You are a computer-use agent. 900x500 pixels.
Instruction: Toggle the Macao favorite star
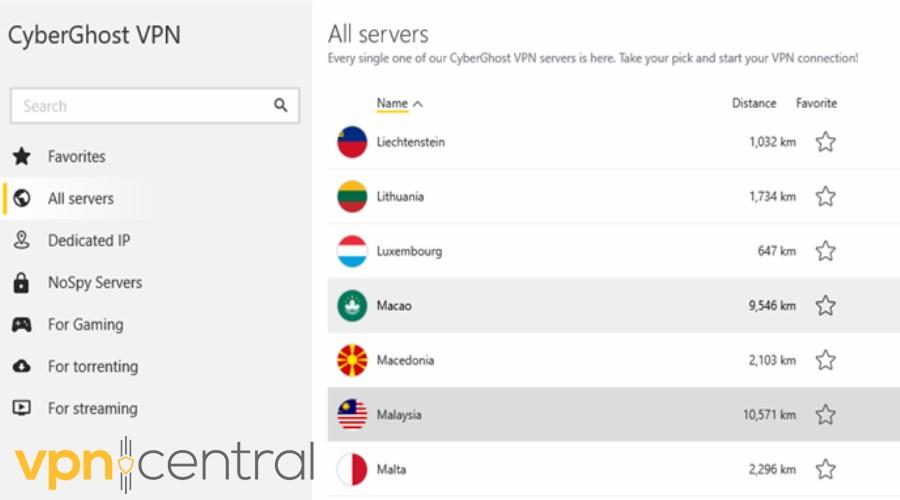click(825, 305)
